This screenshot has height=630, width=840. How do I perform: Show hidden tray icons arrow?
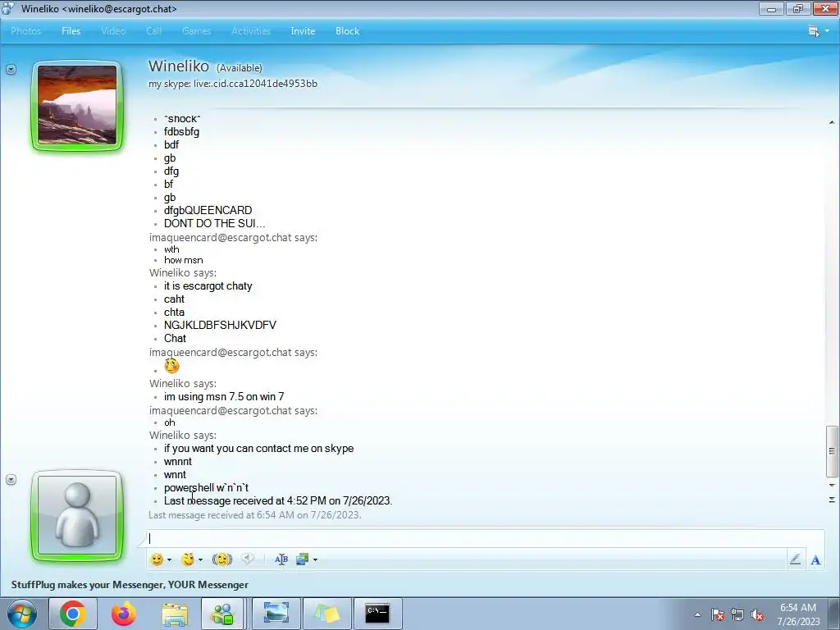coord(697,614)
